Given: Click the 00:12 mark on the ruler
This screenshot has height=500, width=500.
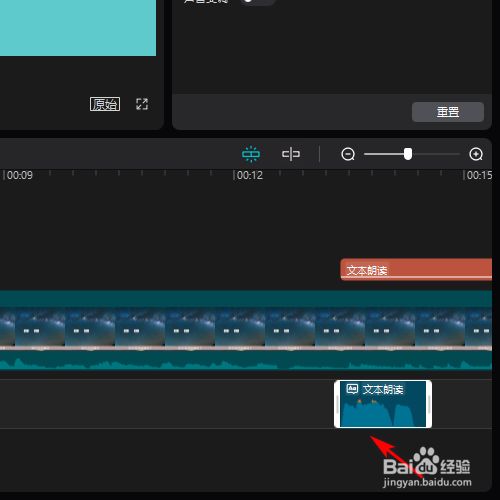Looking at the screenshot, I should (248, 175).
